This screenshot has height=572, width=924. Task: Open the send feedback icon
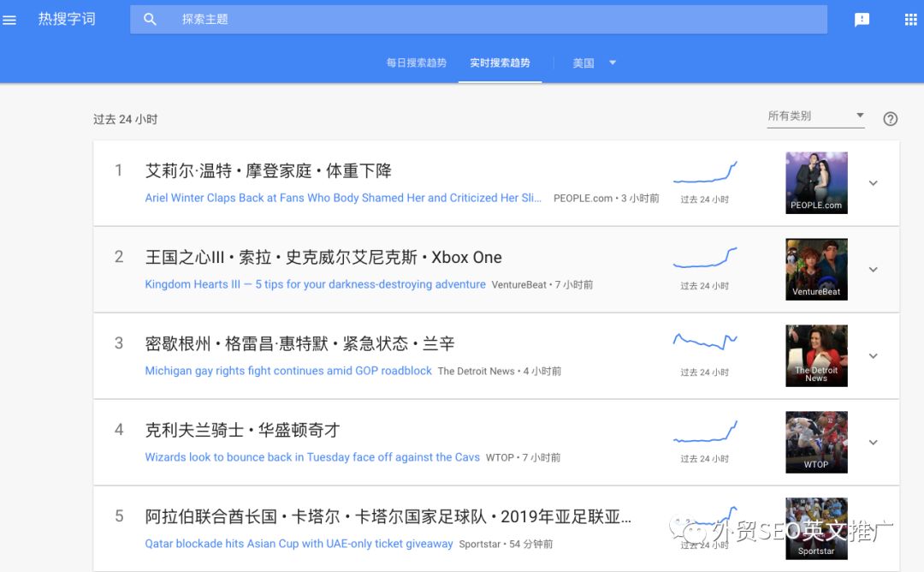(862, 20)
